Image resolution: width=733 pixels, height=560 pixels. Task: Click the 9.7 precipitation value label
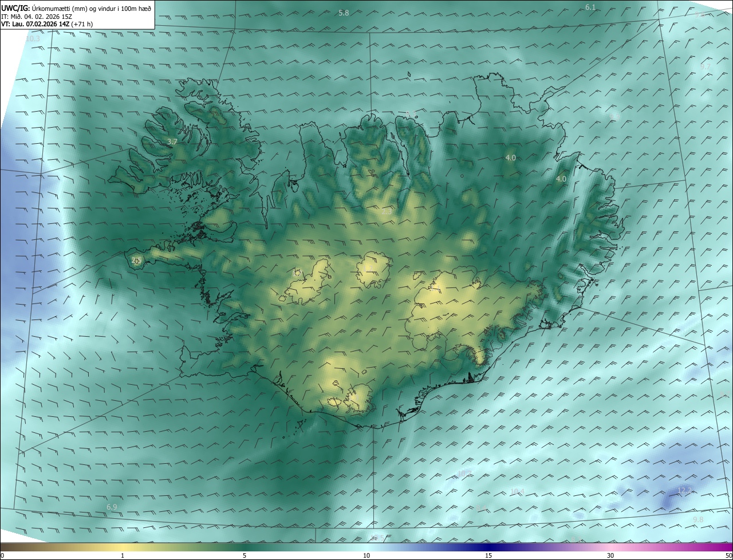[706, 66]
